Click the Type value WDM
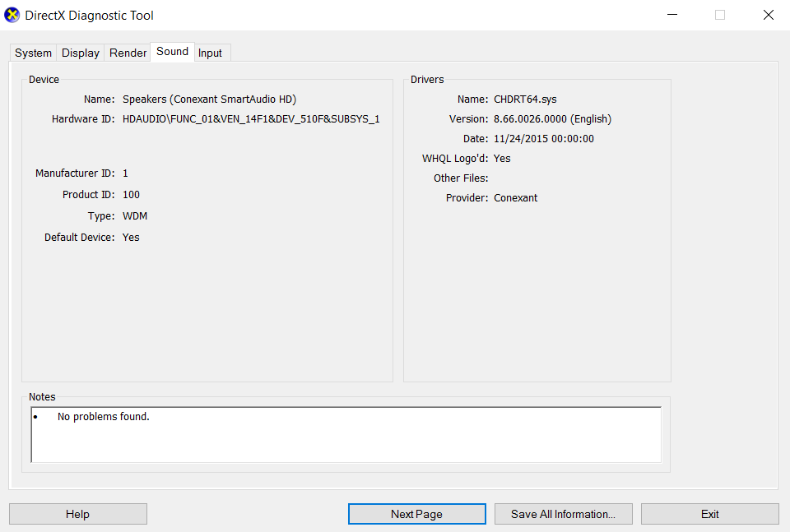The height and width of the screenshot is (532, 790). tap(135, 216)
